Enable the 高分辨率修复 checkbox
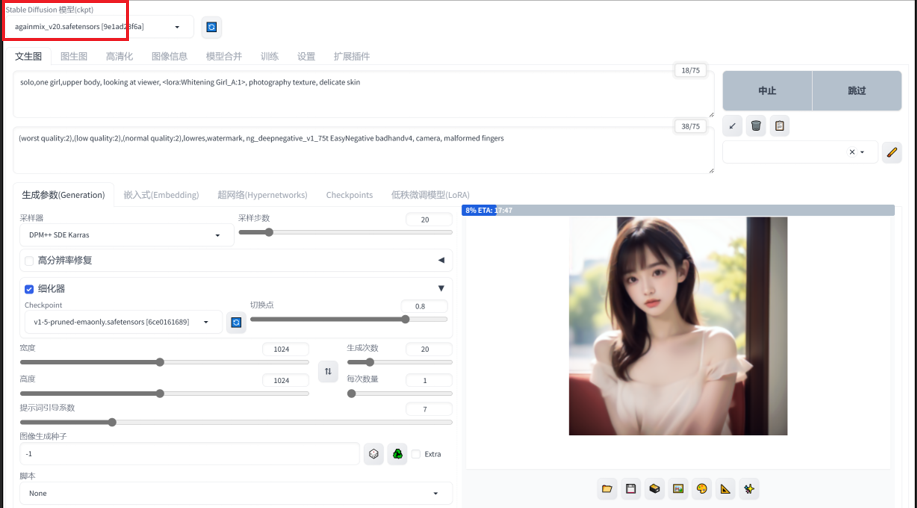 point(29,261)
